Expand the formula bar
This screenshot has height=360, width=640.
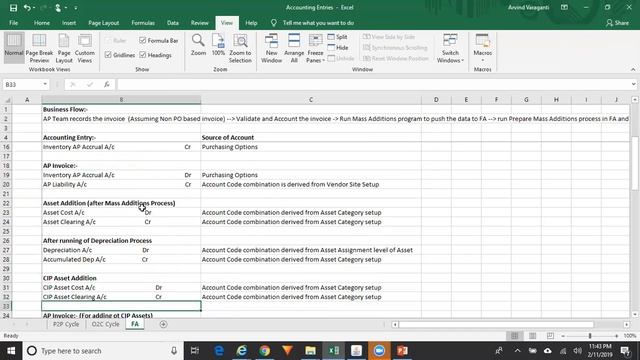point(633,84)
